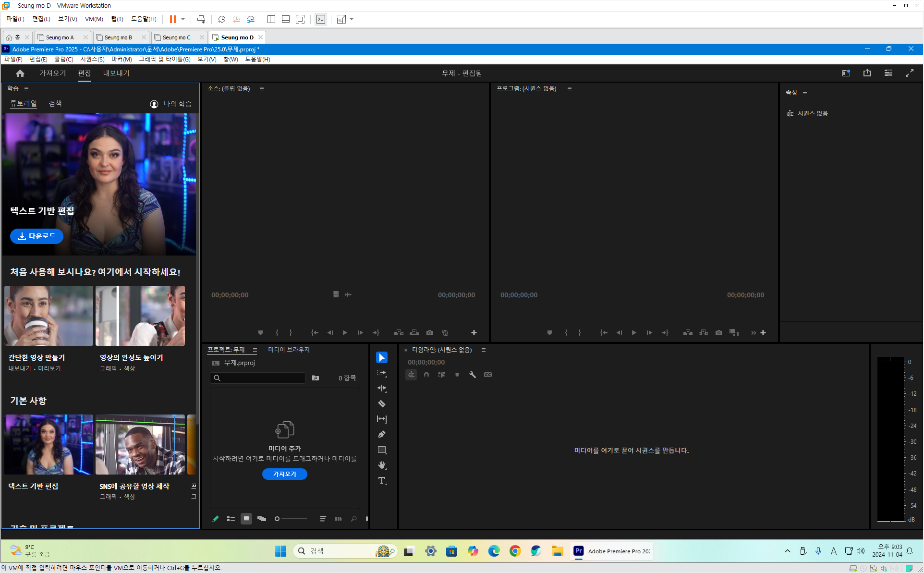The image size is (924, 573).
Task: Open timeline wrench display settings
Action: pyautogui.click(x=473, y=375)
